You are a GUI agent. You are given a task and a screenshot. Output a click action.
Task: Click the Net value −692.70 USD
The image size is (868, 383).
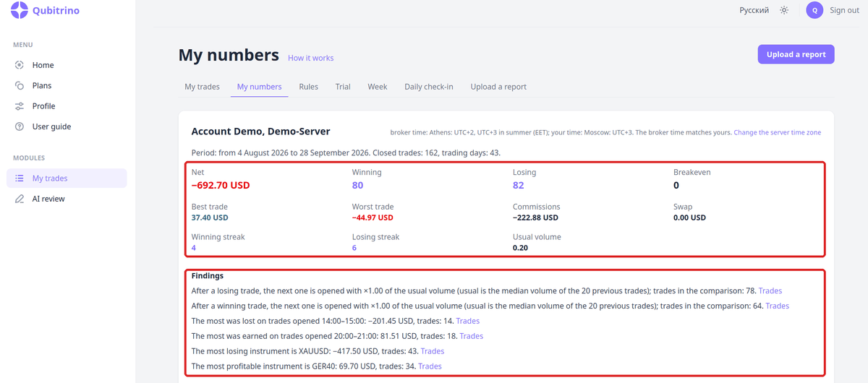point(221,185)
